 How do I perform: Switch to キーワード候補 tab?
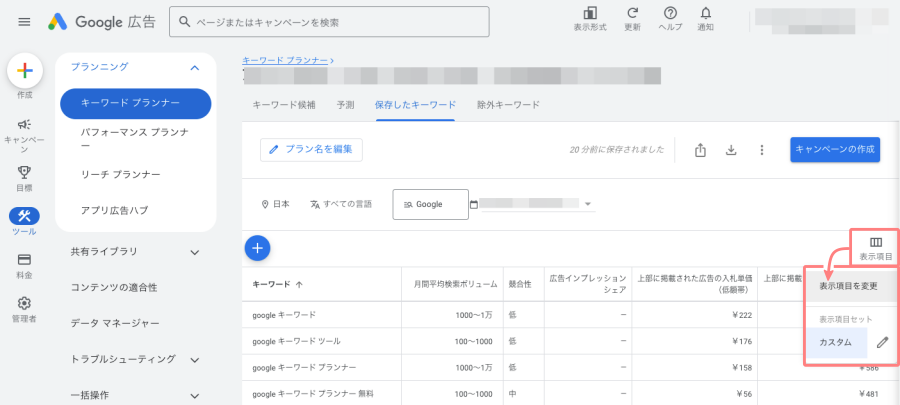284,105
